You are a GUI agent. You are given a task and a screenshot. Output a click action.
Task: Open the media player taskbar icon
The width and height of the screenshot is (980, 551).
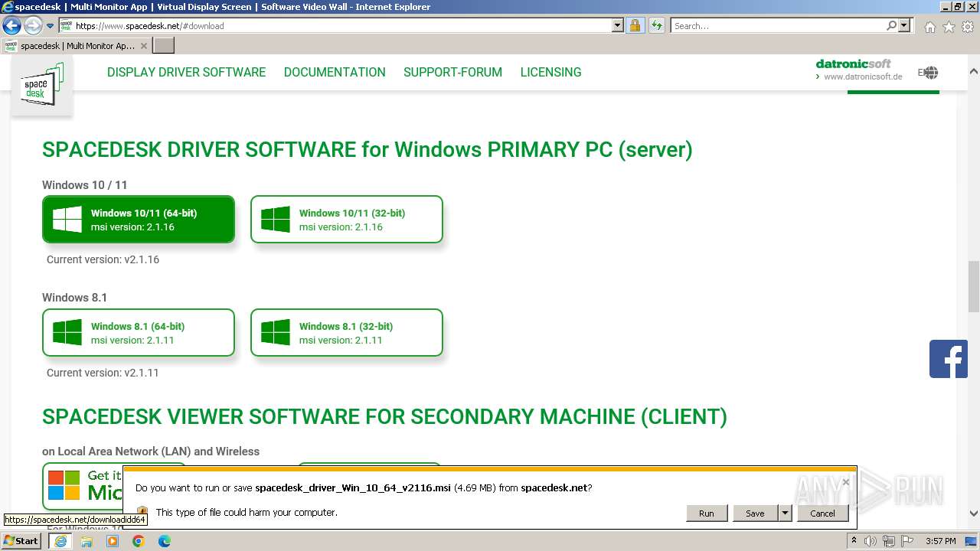113,541
